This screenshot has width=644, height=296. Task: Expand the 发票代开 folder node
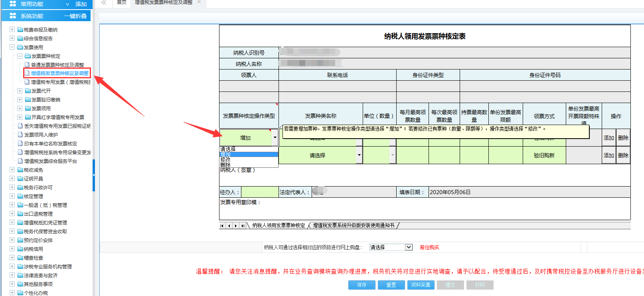tap(20, 91)
